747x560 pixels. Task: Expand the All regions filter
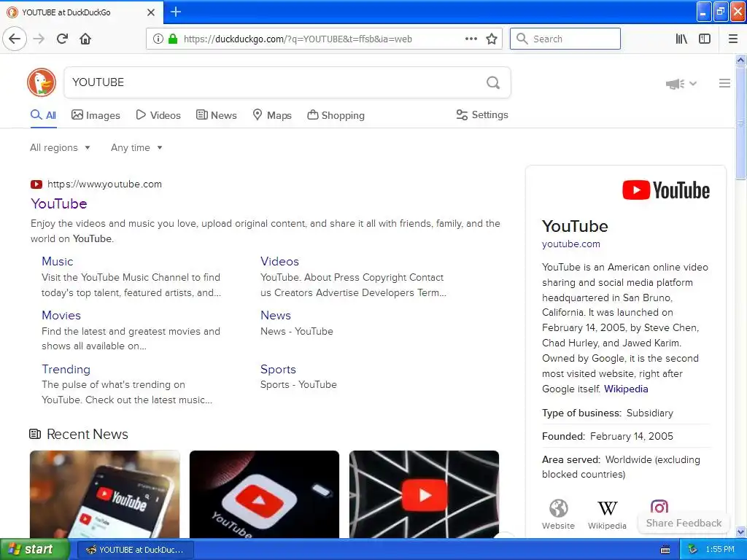[x=60, y=147]
